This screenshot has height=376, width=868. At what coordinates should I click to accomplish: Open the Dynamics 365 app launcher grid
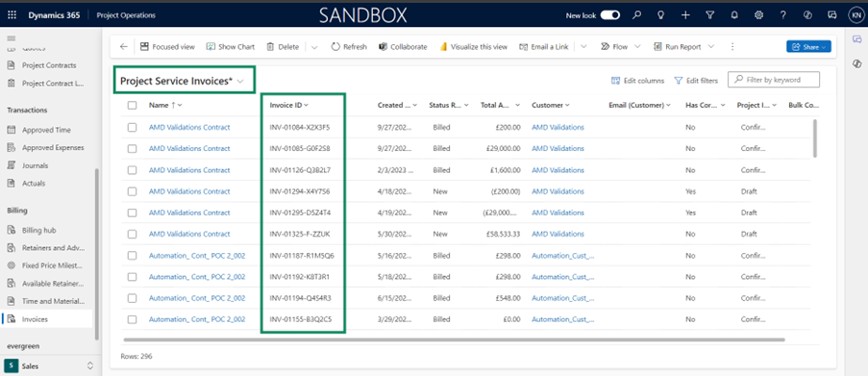click(x=12, y=15)
